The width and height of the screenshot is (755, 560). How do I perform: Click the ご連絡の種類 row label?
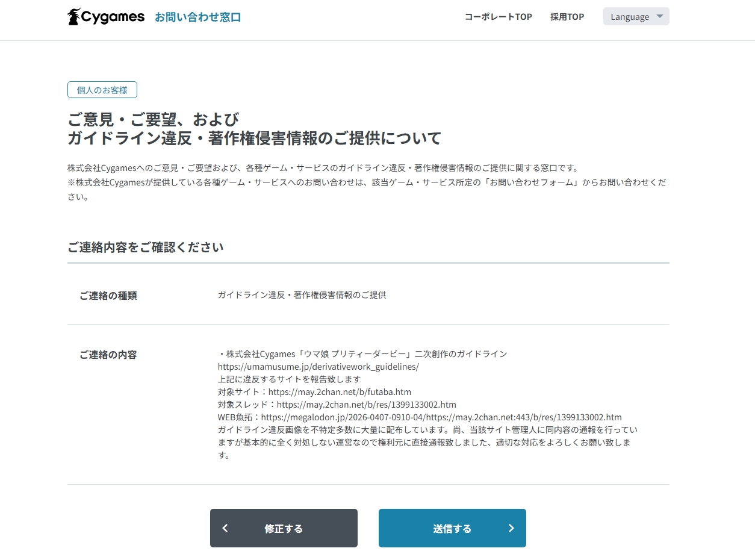click(x=108, y=296)
